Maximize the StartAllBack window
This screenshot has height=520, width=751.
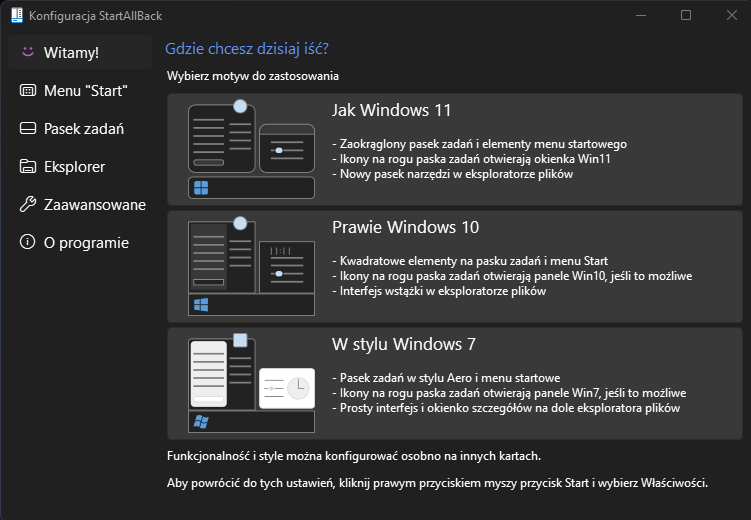coord(686,15)
